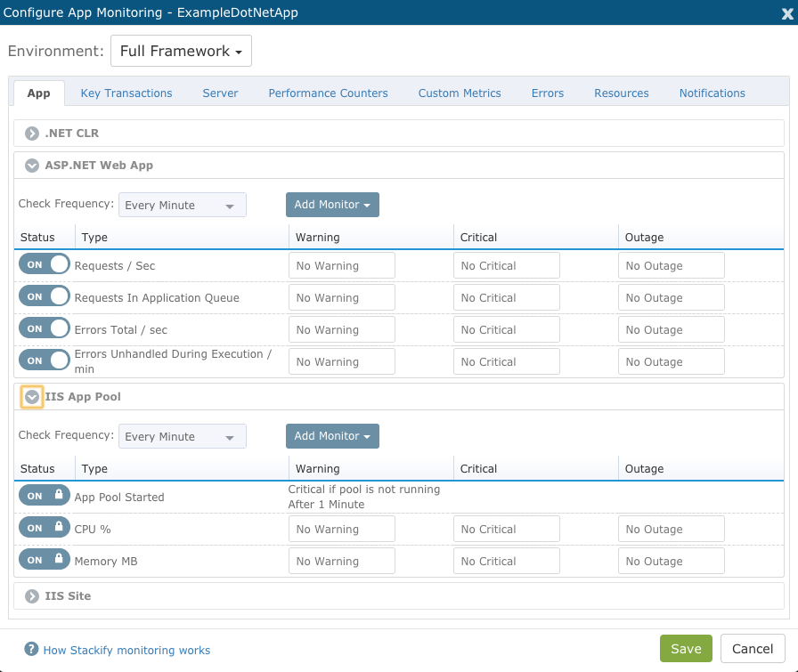This screenshot has width=798, height=672.
Task: Click Outage field for Errors Total / sec
Action: 672,329
